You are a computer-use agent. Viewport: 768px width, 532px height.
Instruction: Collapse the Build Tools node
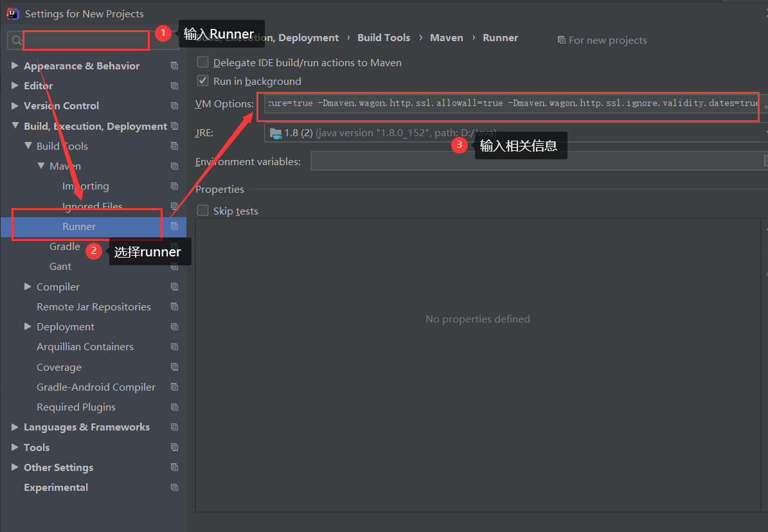(x=28, y=145)
